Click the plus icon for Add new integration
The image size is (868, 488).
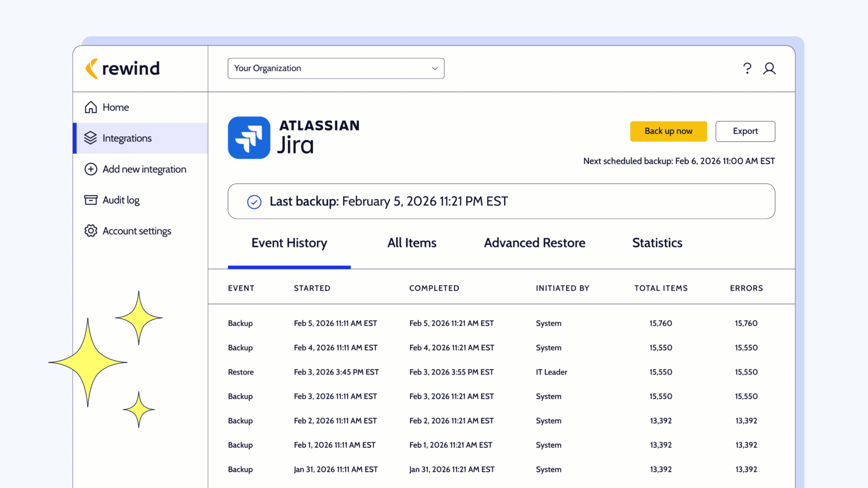click(90, 169)
